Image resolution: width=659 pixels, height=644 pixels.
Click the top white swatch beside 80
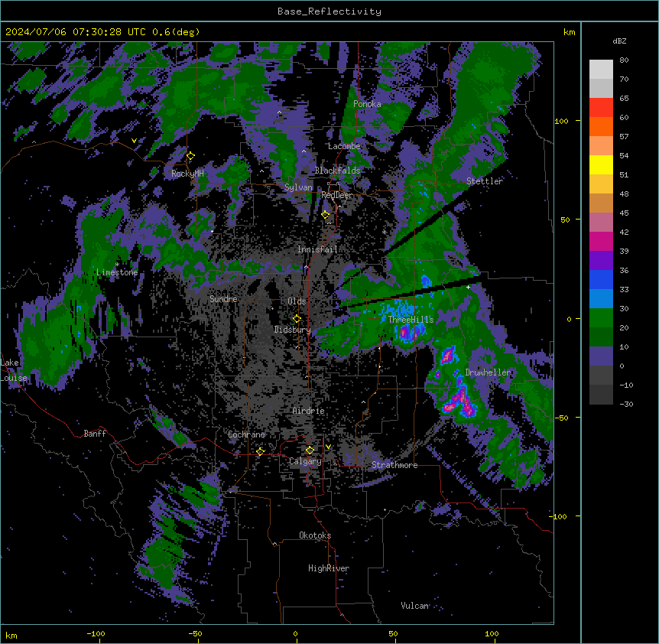pyautogui.click(x=601, y=70)
